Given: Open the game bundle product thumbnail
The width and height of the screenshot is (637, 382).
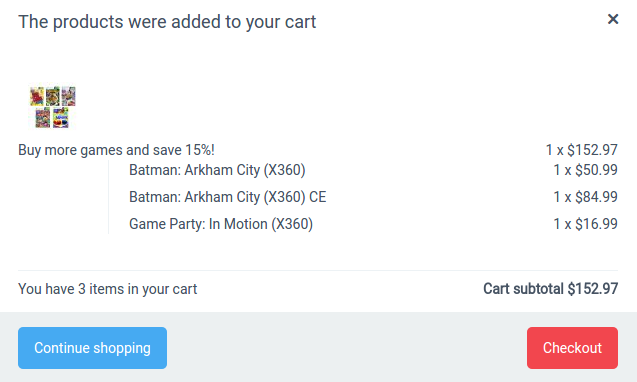Looking at the screenshot, I should [52, 107].
